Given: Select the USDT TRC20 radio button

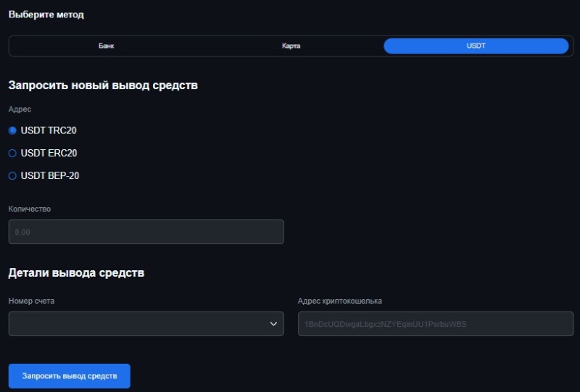Looking at the screenshot, I should 12,130.
